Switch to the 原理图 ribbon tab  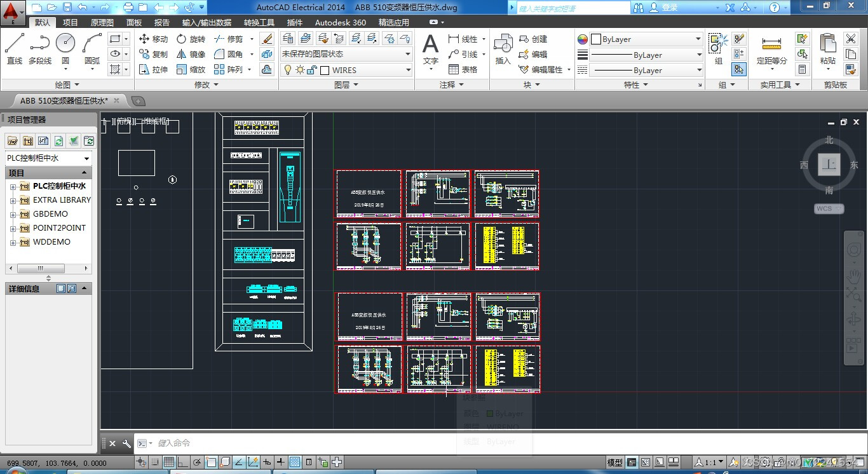point(102,22)
